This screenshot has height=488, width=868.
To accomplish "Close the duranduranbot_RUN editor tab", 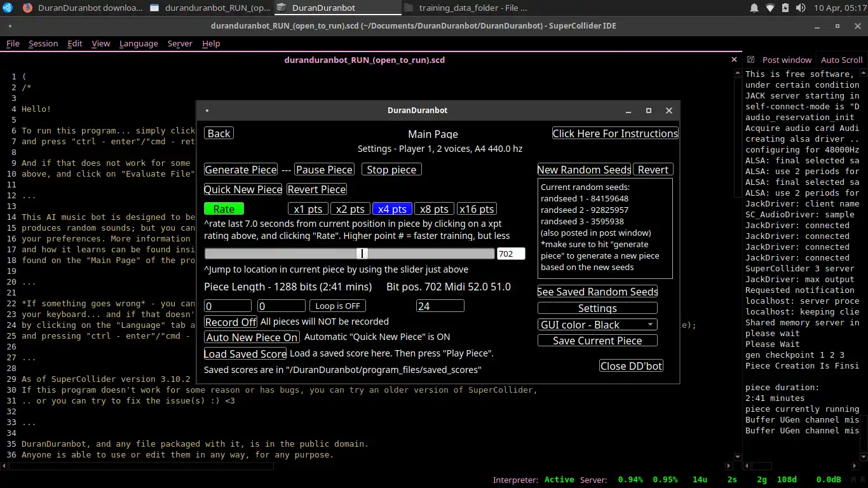I will point(734,60).
